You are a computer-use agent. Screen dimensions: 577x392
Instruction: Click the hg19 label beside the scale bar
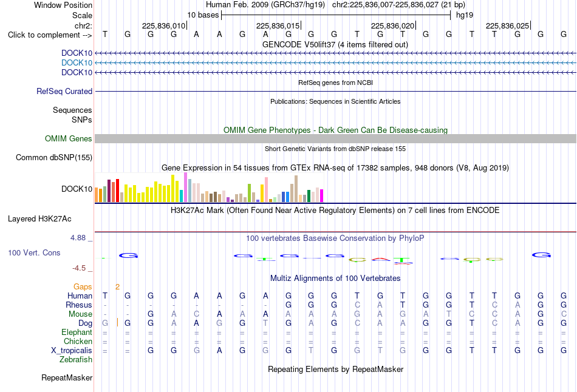pyautogui.click(x=465, y=15)
